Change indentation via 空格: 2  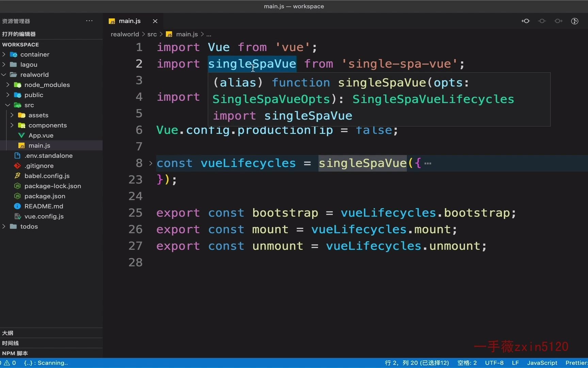point(467,363)
